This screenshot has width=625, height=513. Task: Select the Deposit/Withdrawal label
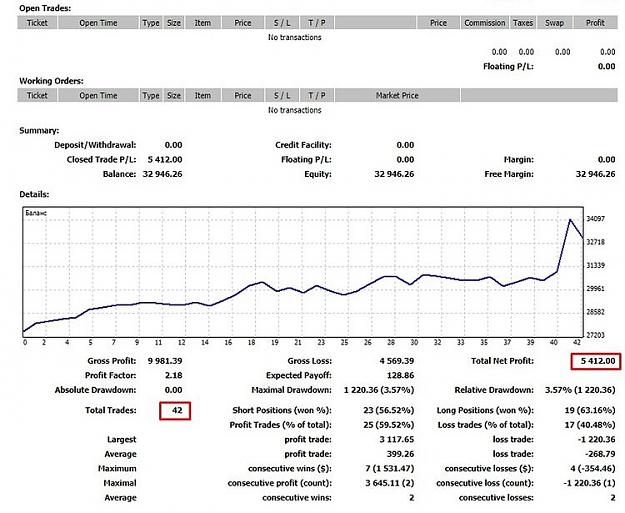coord(95,145)
